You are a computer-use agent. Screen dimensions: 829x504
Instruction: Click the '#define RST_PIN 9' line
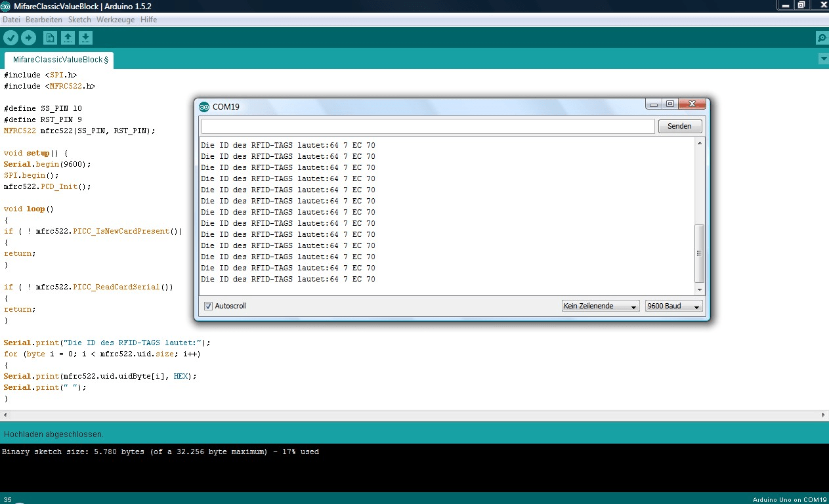click(x=43, y=119)
